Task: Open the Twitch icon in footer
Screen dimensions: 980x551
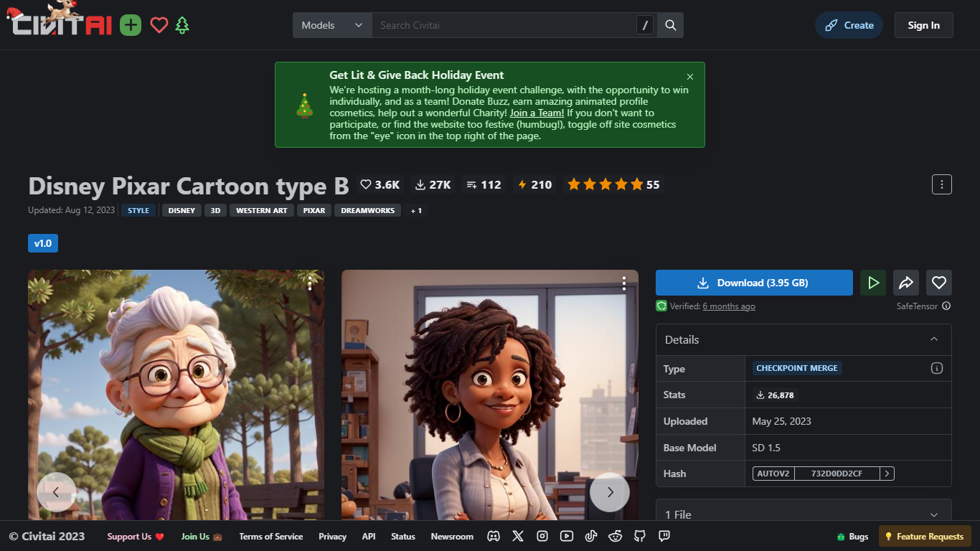Action: (664, 536)
